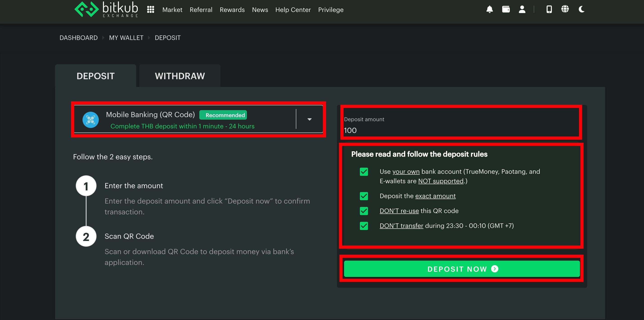Click the mobile app phone icon
The width and height of the screenshot is (644, 320).
coord(549,9)
